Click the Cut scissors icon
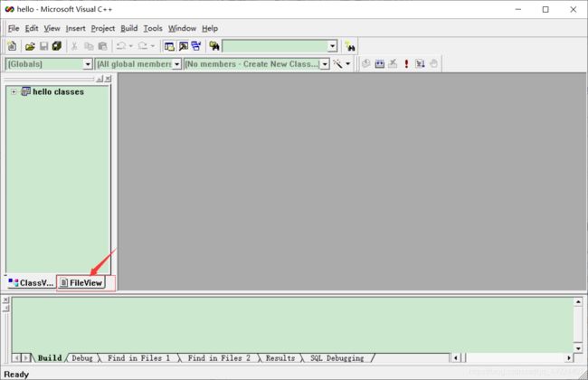Screen dimensions: 588x380 (x=74, y=46)
